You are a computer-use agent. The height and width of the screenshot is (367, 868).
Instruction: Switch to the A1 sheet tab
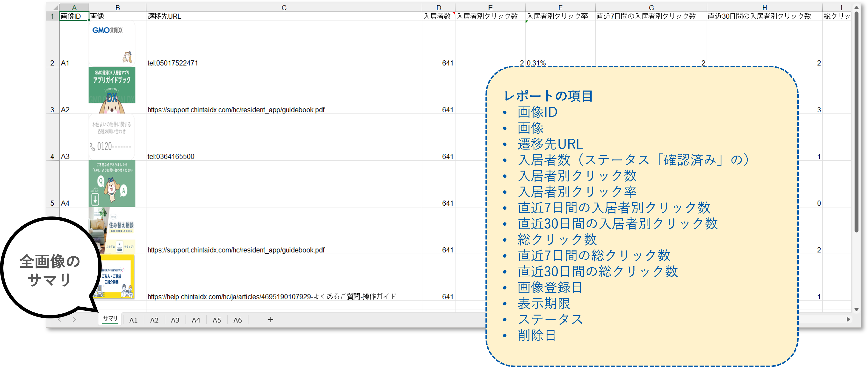[x=133, y=320]
